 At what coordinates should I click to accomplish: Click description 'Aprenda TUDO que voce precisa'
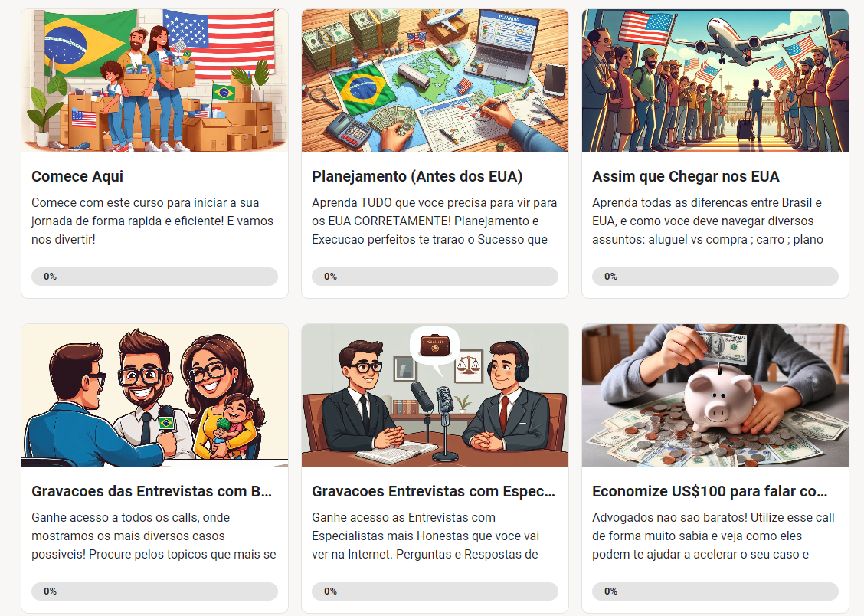point(434,221)
